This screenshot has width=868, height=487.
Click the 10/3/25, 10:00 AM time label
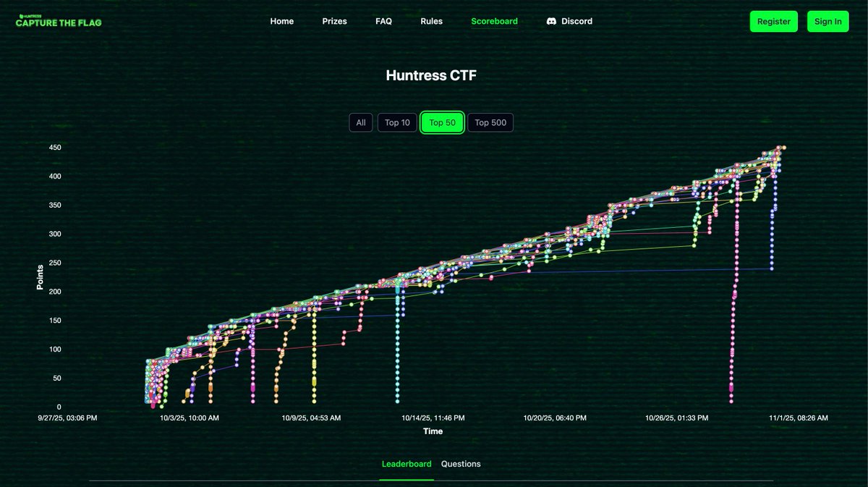pyautogui.click(x=190, y=418)
